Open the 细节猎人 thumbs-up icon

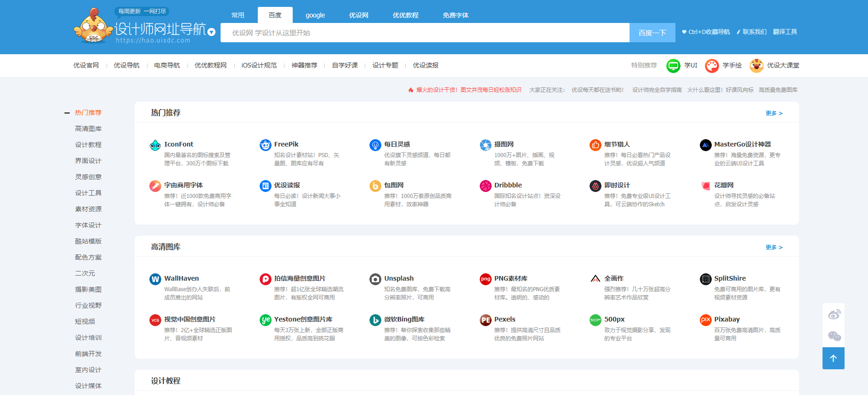click(596, 145)
